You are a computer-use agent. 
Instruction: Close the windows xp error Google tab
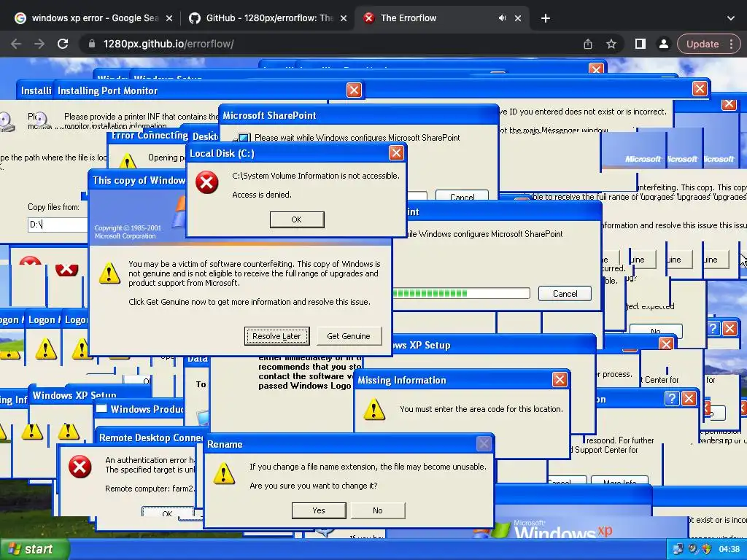coord(169,18)
